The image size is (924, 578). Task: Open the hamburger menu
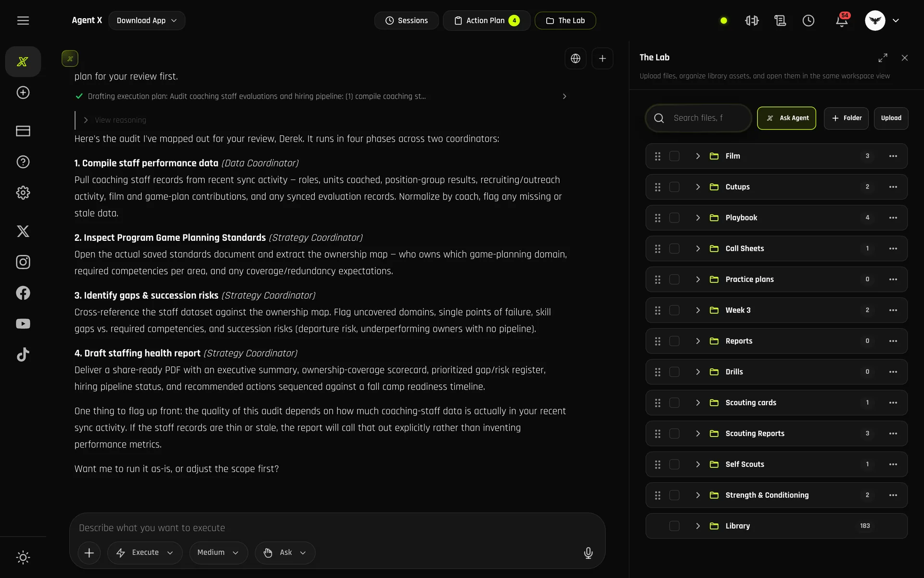pos(23,20)
